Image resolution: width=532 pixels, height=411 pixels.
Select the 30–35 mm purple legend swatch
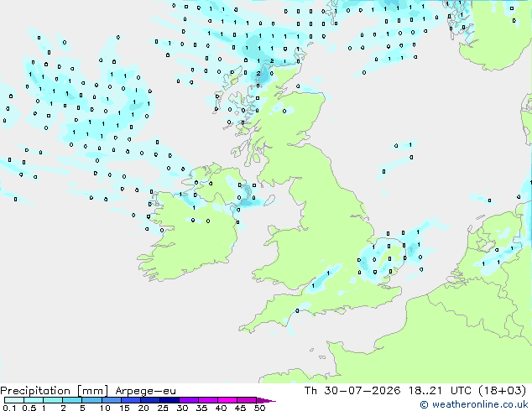pyautogui.click(x=188, y=400)
